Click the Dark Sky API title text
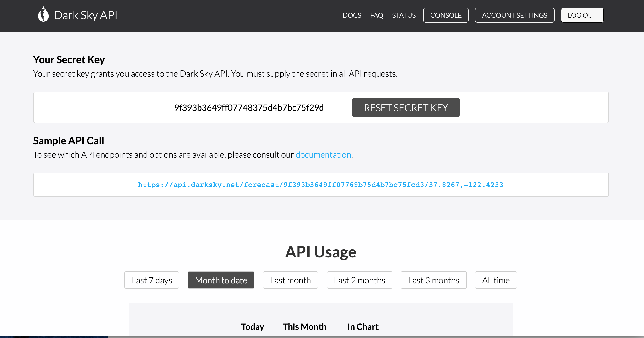The width and height of the screenshot is (644, 338). (86, 15)
